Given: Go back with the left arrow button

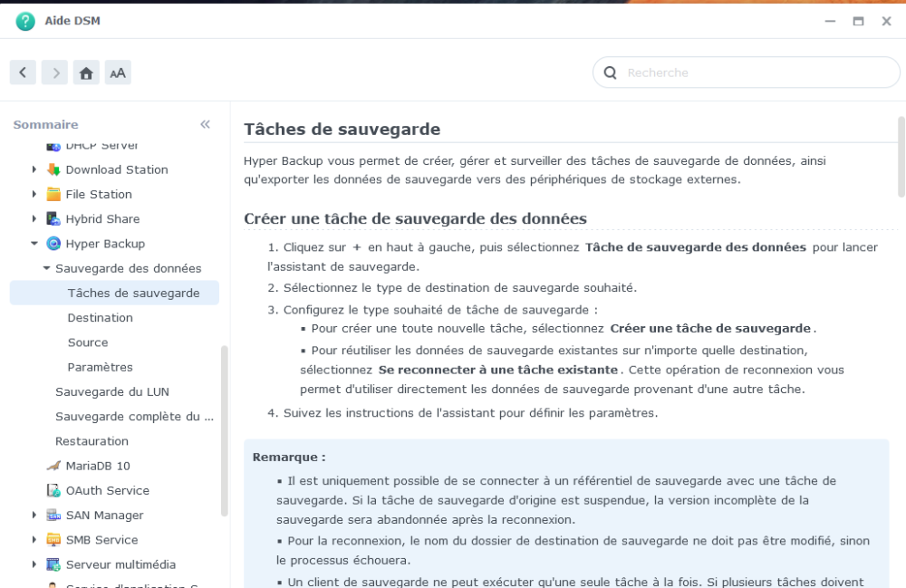Looking at the screenshot, I should coord(24,72).
